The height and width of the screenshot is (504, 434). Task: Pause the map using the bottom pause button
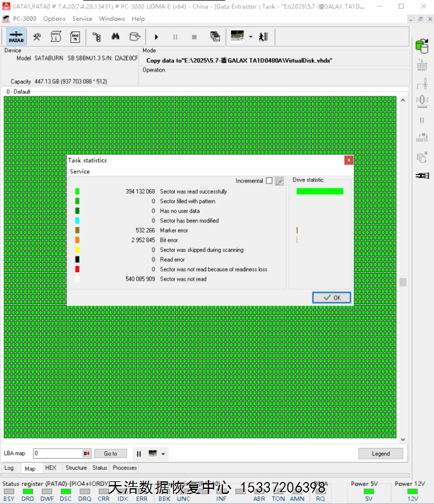pyautogui.click(x=139, y=454)
